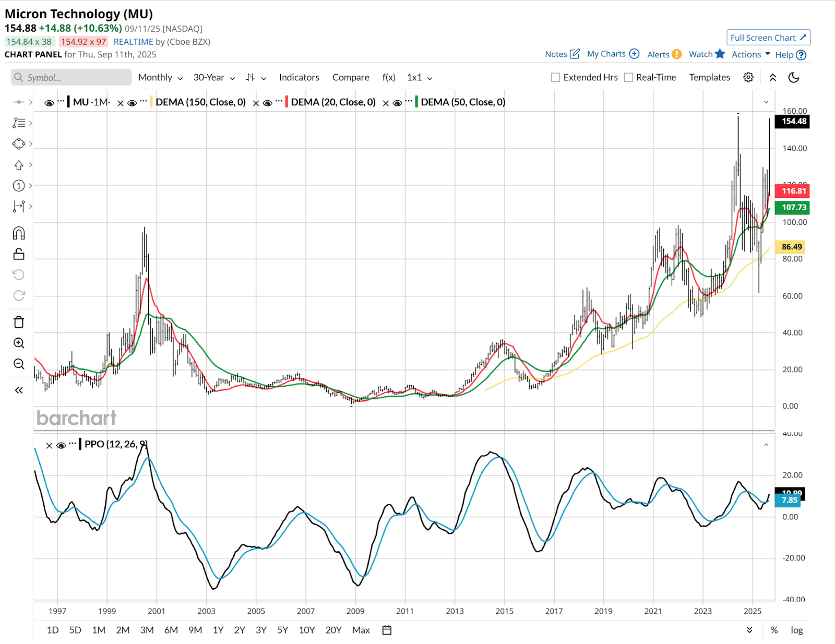
Task: Collapse the drawing tools sidebar
Action: coord(19,390)
